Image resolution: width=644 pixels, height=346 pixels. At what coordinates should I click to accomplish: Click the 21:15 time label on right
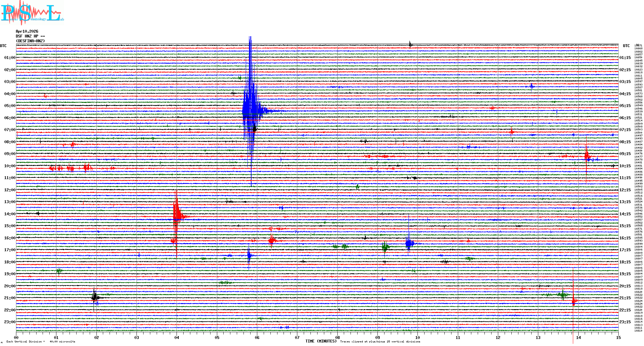[625, 298]
